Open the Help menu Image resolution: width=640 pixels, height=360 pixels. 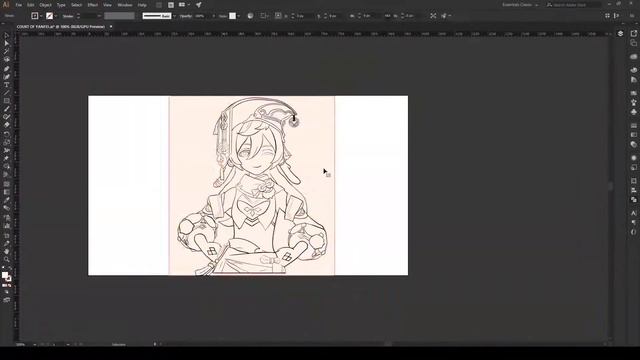142,5
